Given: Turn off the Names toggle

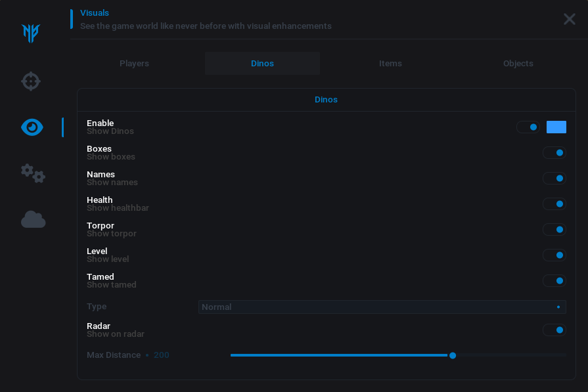Looking at the screenshot, I should click(554, 179).
